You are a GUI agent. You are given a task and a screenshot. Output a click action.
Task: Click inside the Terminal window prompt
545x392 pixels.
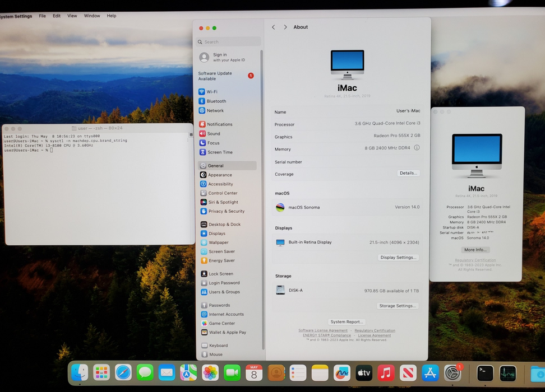click(52, 150)
